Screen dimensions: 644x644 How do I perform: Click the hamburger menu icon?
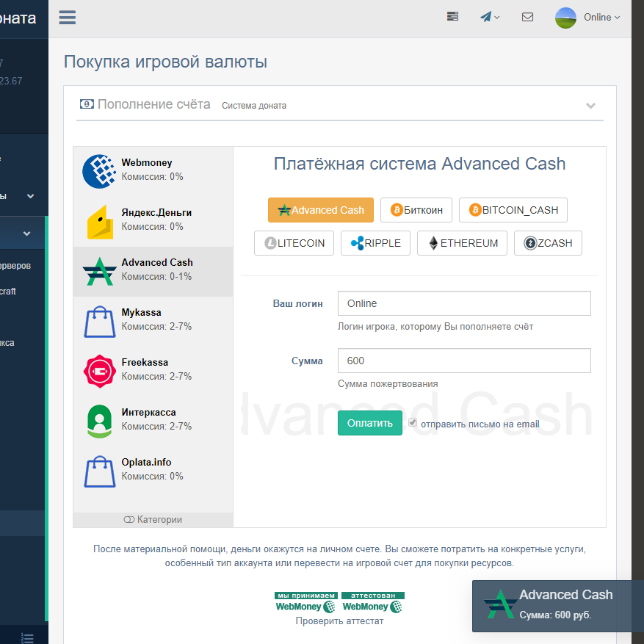coord(67,18)
